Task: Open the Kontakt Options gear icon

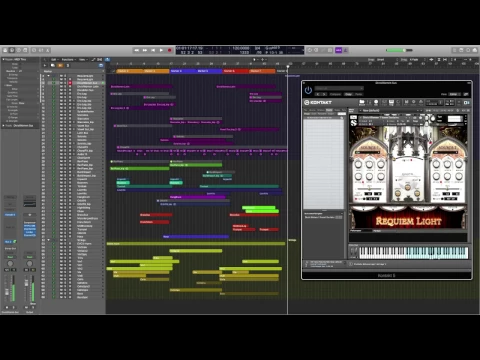Action: [414, 102]
